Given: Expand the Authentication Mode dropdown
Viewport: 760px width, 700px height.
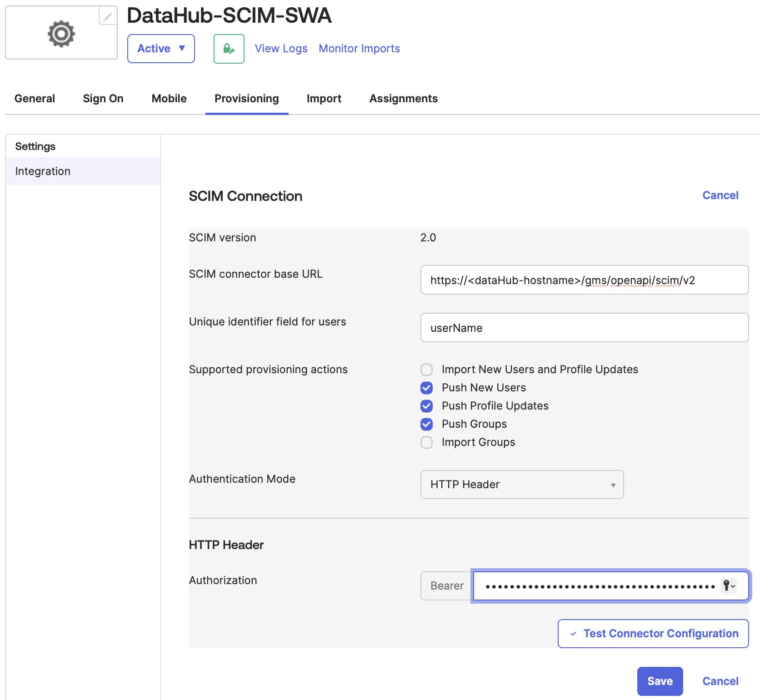Looking at the screenshot, I should pyautogui.click(x=522, y=485).
